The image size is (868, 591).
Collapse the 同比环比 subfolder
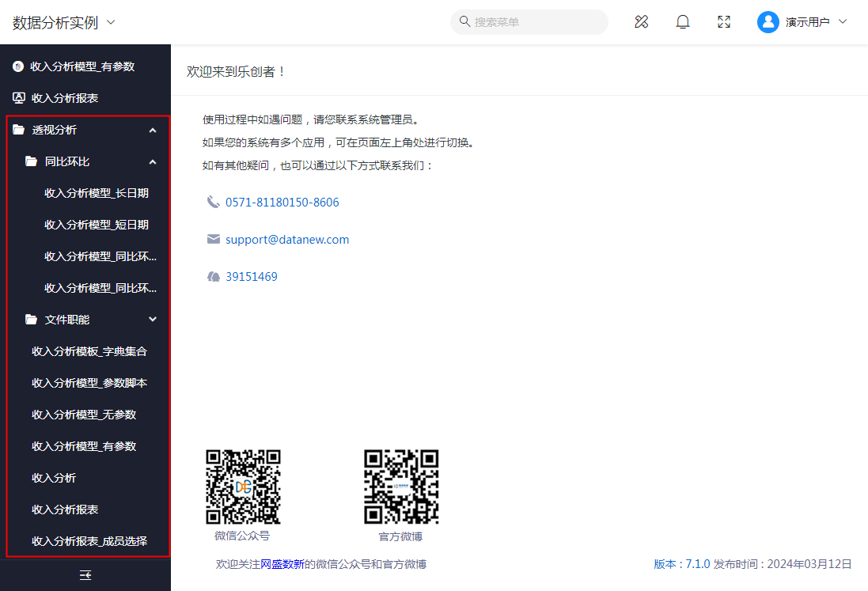click(x=153, y=161)
